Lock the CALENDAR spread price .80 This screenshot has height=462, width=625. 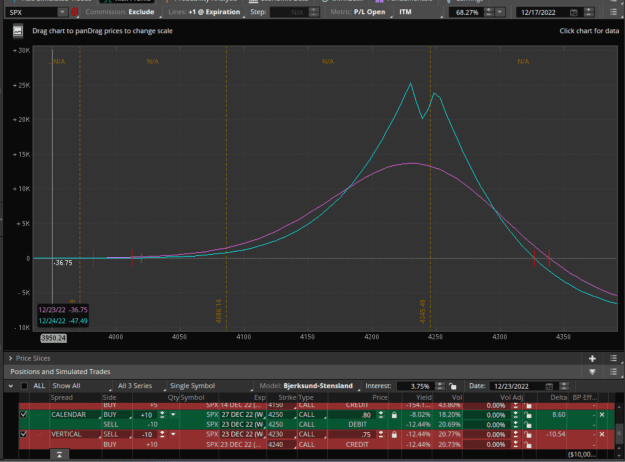point(394,415)
